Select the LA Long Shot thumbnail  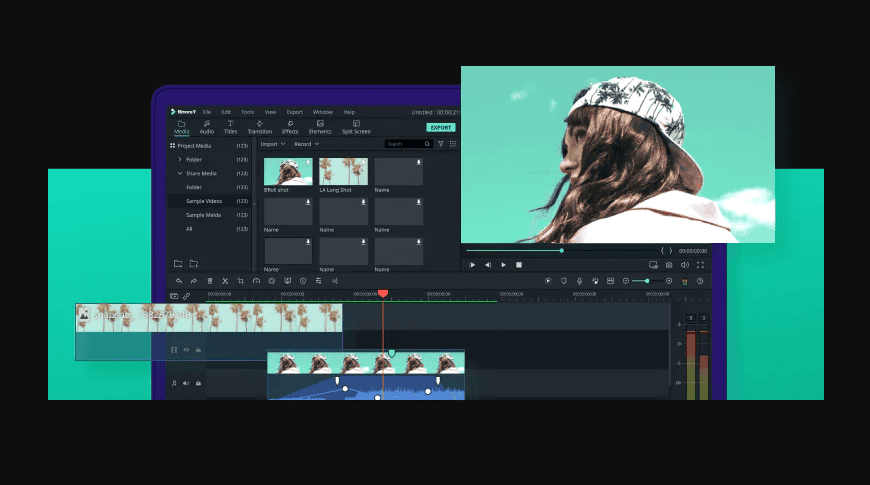pyautogui.click(x=343, y=171)
